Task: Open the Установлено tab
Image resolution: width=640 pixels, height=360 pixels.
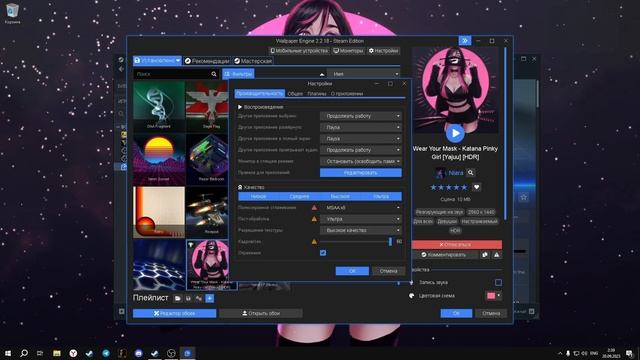Action: (157, 60)
